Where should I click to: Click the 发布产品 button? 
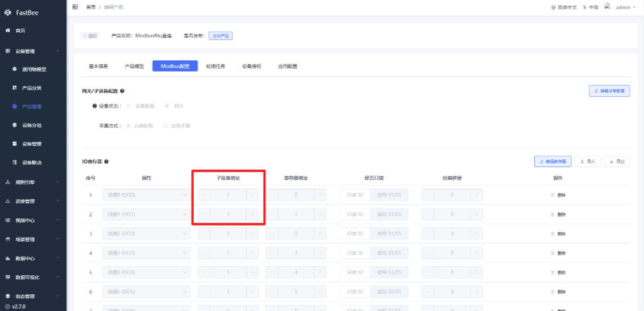click(x=221, y=36)
